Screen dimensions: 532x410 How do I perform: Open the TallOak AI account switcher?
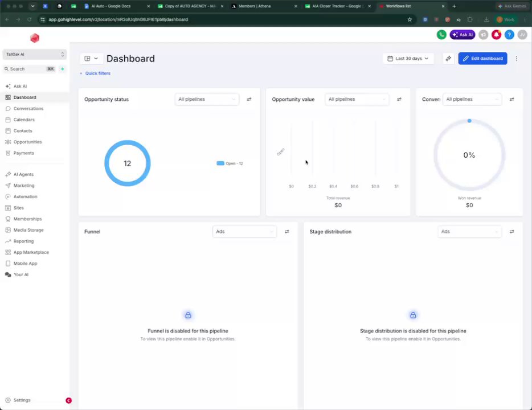35,54
